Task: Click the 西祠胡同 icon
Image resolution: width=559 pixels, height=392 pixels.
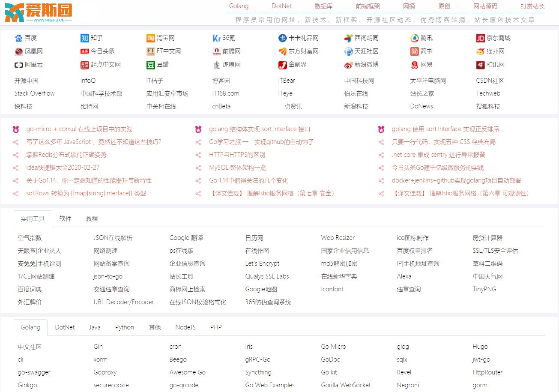Action: click(x=348, y=38)
